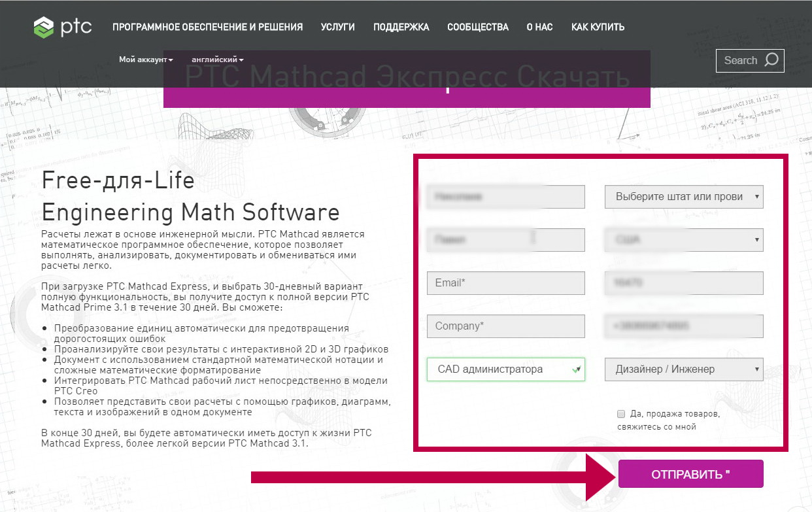Open the CAD администратора dropdown
This screenshot has width=812, height=512.
(505, 369)
